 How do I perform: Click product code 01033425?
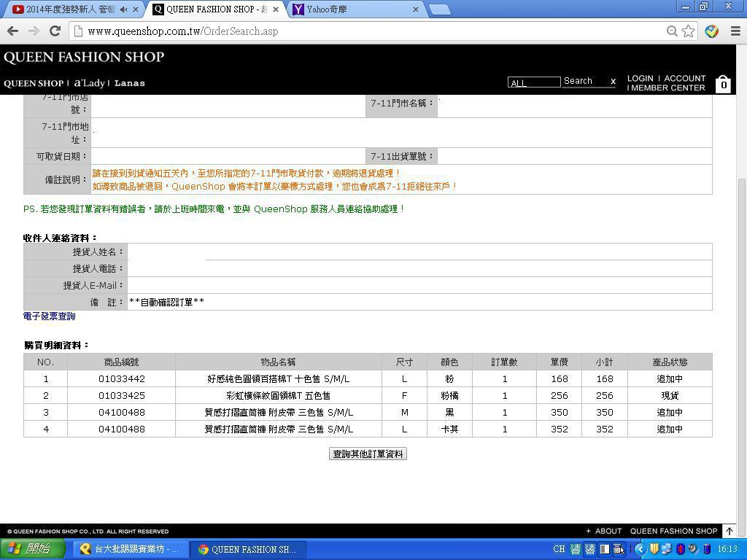point(122,396)
